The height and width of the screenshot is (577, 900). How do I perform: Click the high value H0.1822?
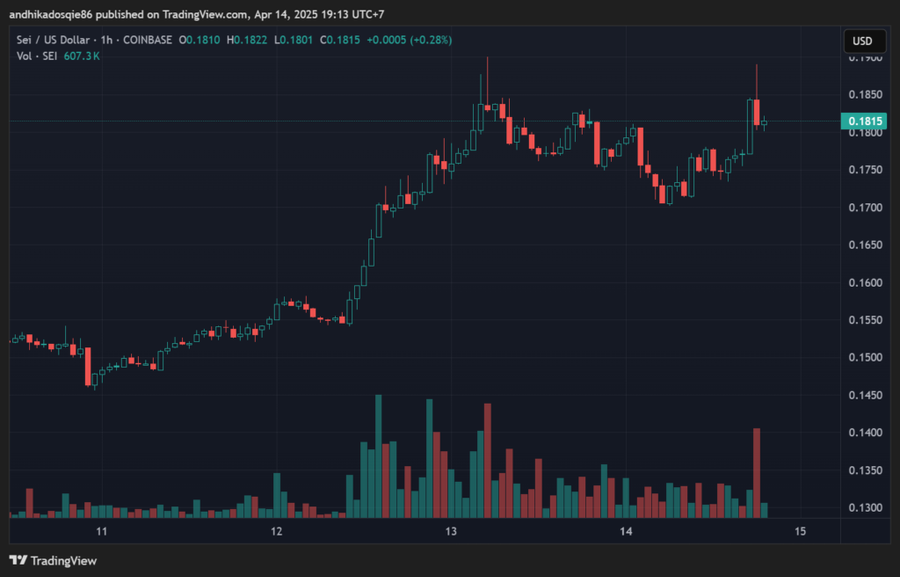247,40
